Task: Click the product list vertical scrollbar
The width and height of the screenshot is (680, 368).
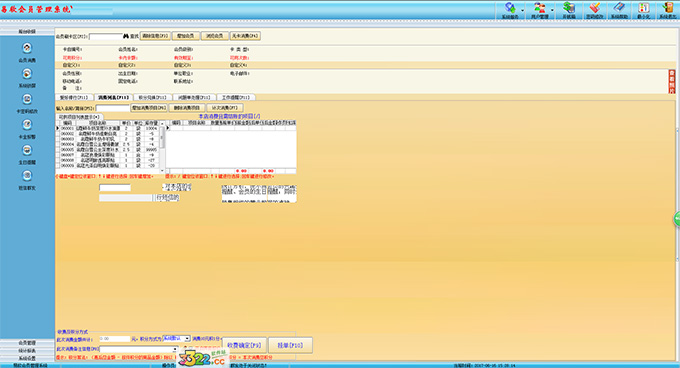Action: (163, 146)
